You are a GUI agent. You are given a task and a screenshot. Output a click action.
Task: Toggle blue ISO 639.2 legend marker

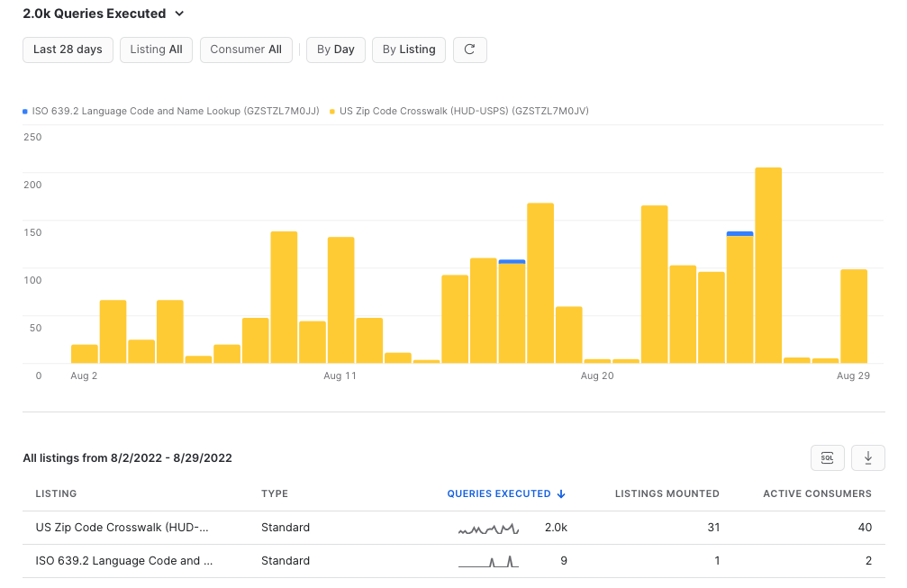pyautogui.click(x=25, y=111)
